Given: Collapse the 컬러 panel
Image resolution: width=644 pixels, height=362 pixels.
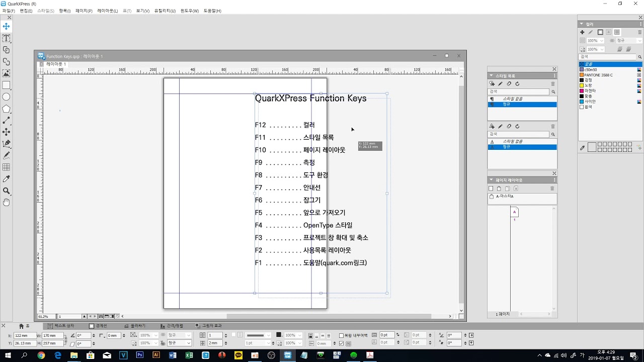Looking at the screenshot, I should [582, 24].
